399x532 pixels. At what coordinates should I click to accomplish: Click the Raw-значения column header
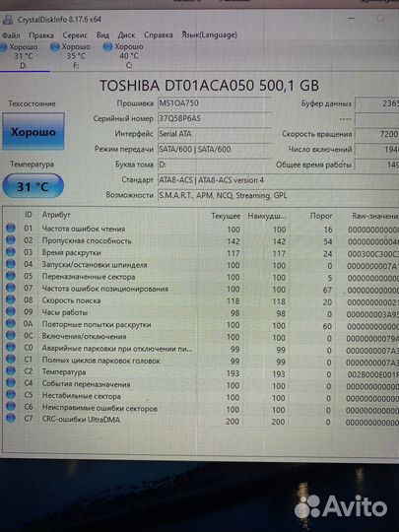[375, 216]
